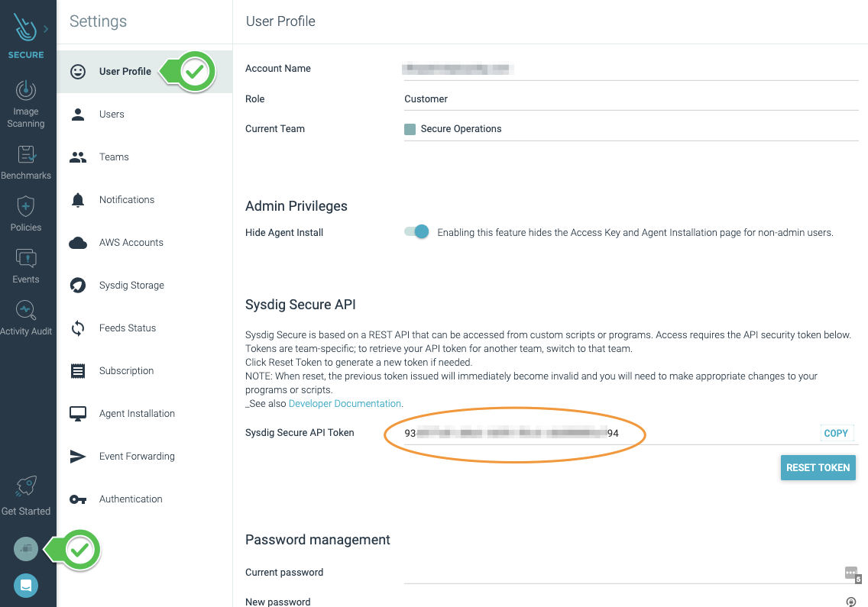Open Authentication settings
The height and width of the screenshot is (607, 868).
144,499
